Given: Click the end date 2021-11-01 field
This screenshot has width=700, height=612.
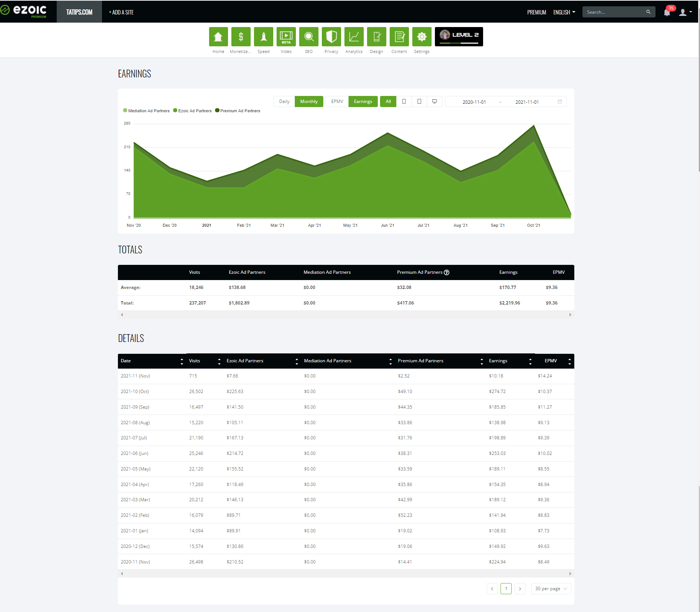Looking at the screenshot, I should (x=527, y=102).
